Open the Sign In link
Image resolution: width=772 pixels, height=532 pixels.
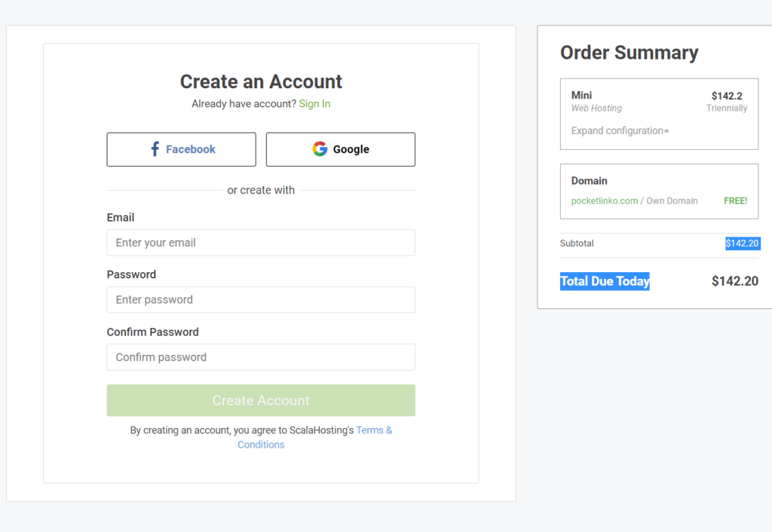[x=314, y=104]
